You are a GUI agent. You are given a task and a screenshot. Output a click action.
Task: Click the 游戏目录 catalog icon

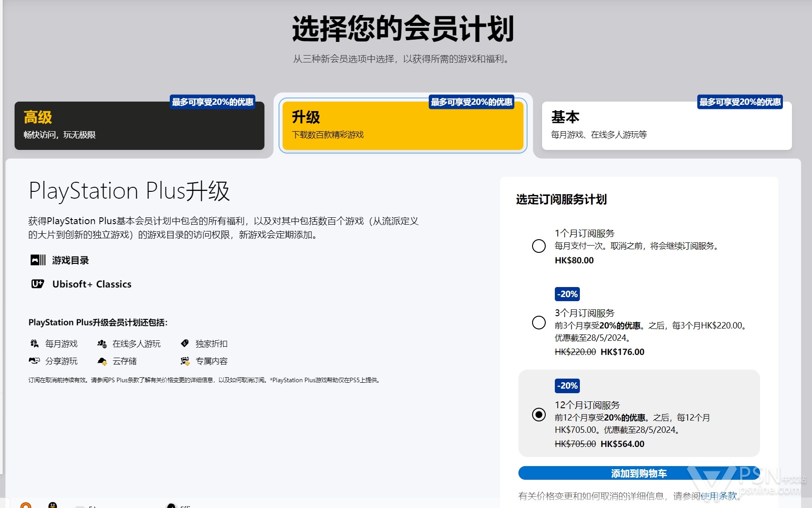coord(38,260)
